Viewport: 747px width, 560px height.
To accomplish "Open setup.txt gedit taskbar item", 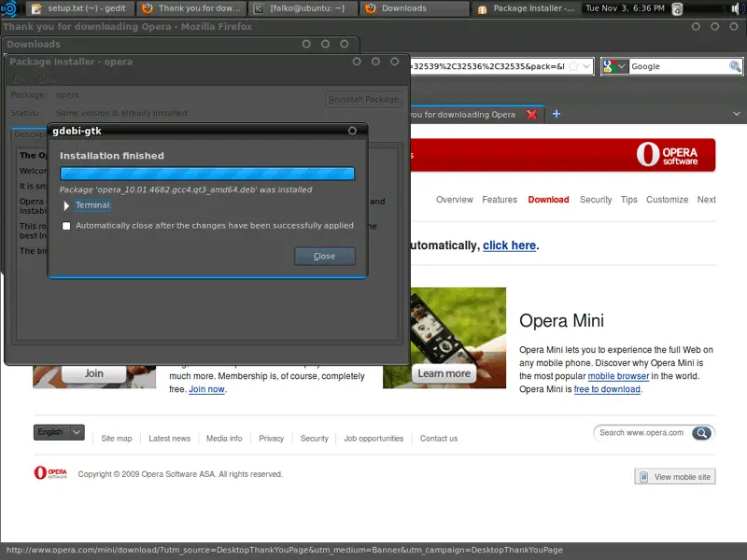I will 79,8.
